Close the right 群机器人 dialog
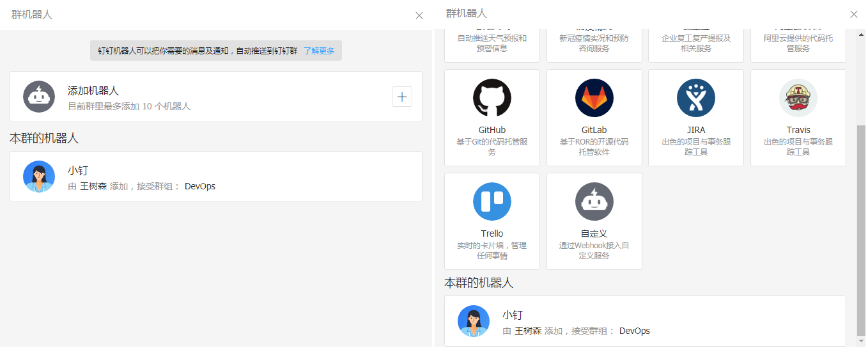The image size is (868, 348). coord(854,14)
